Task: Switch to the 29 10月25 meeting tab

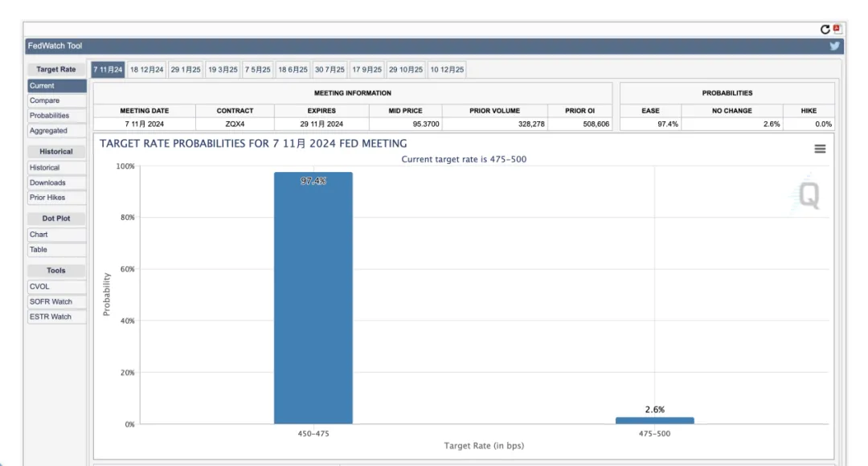Action: (x=406, y=70)
